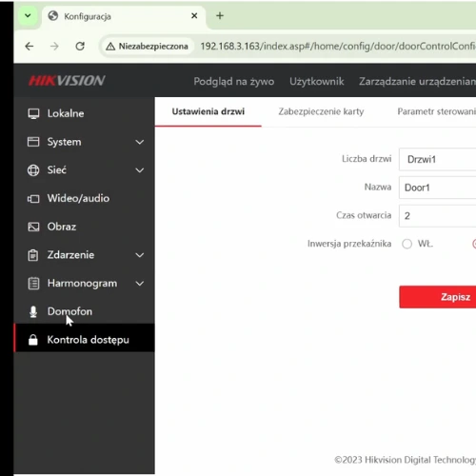Click the Wideo/audio camera icon
Image resolution: width=476 pixels, height=476 pixels.
(x=33, y=199)
